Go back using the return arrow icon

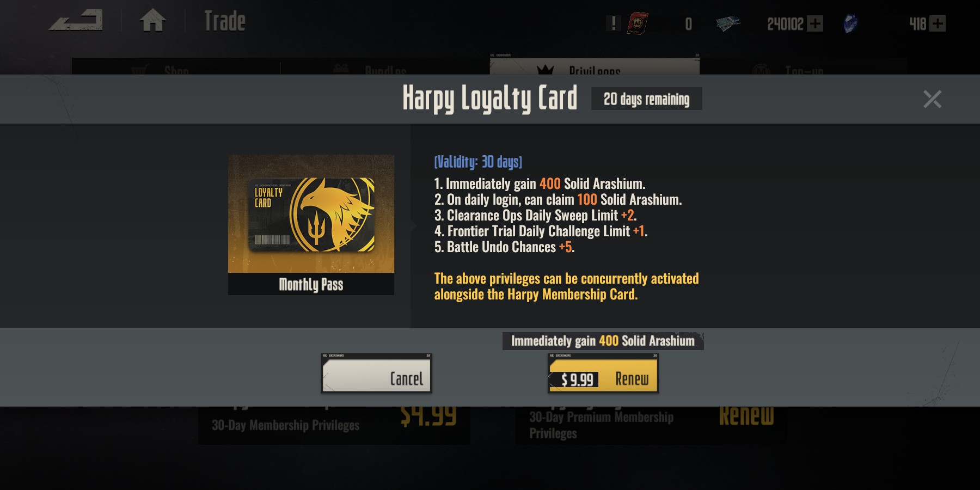coord(76,21)
